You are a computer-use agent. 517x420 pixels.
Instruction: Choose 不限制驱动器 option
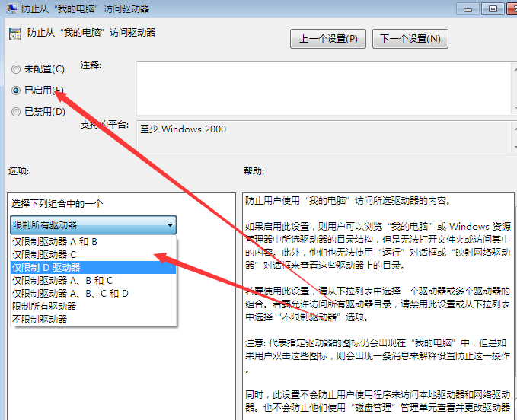click(x=94, y=319)
